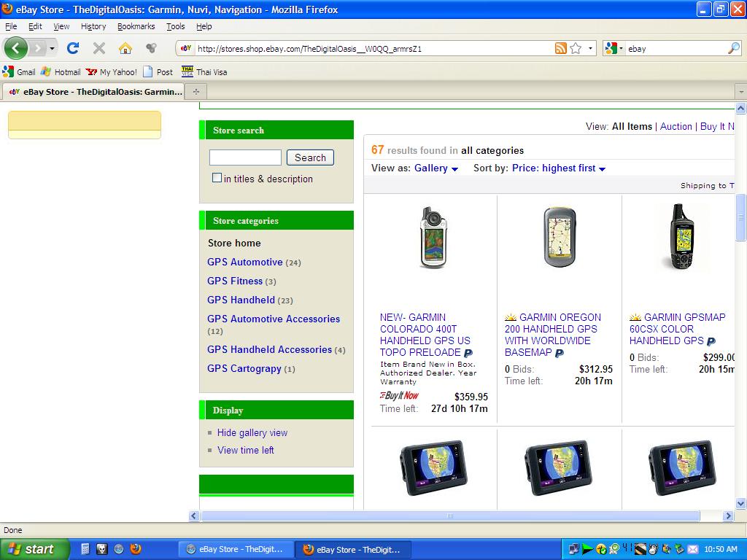Click the Garmin Colorado 400T thumbnail
The width and height of the screenshot is (747, 560).
point(433,238)
